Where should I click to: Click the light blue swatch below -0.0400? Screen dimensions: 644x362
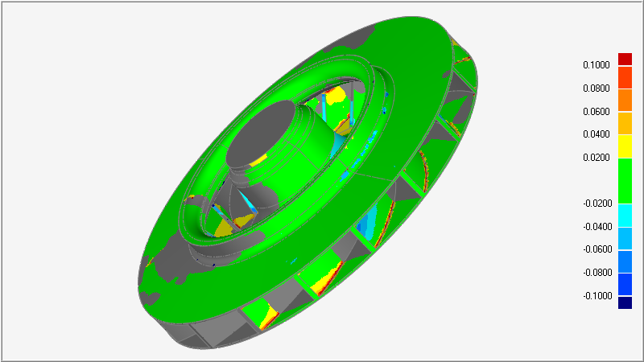click(x=625, y=238)
